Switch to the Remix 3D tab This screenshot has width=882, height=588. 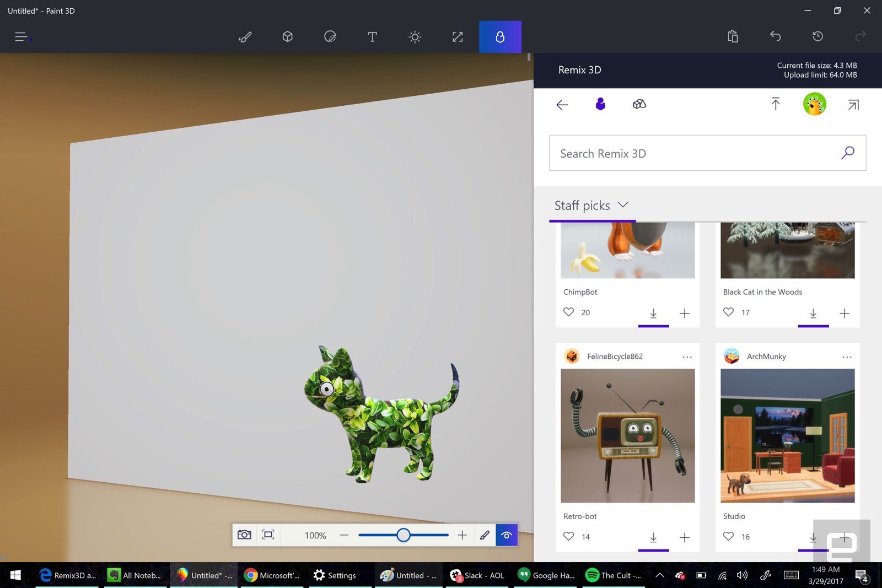pyautogui.click(x=500, y=37)
